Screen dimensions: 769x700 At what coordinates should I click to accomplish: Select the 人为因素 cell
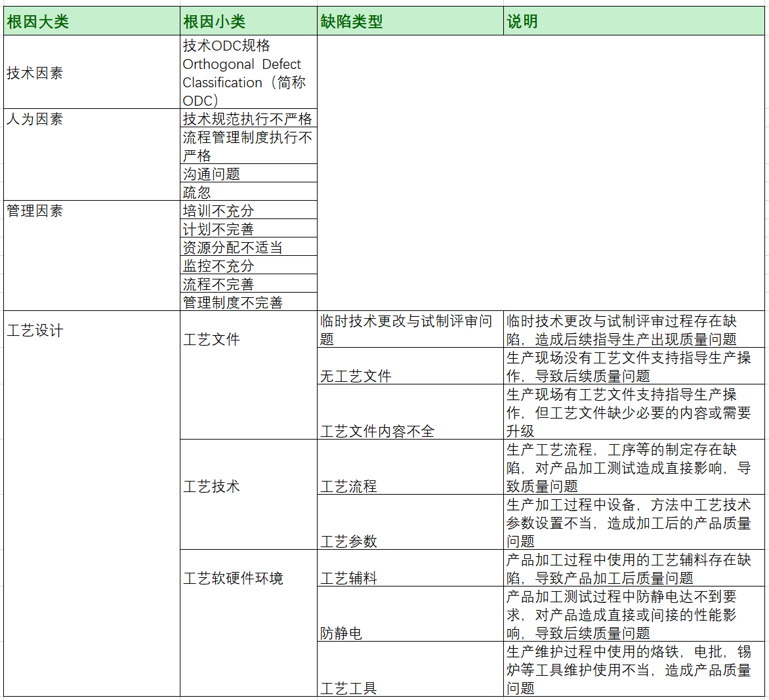92,154
